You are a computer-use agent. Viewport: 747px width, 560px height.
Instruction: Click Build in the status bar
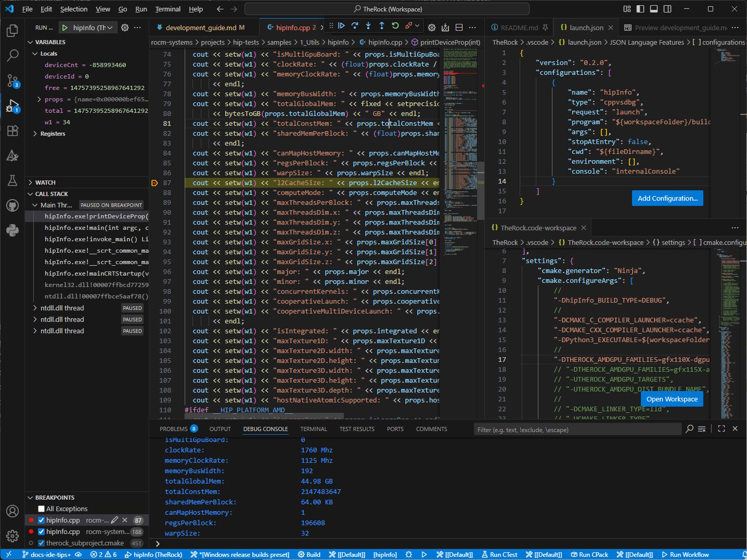309,555
